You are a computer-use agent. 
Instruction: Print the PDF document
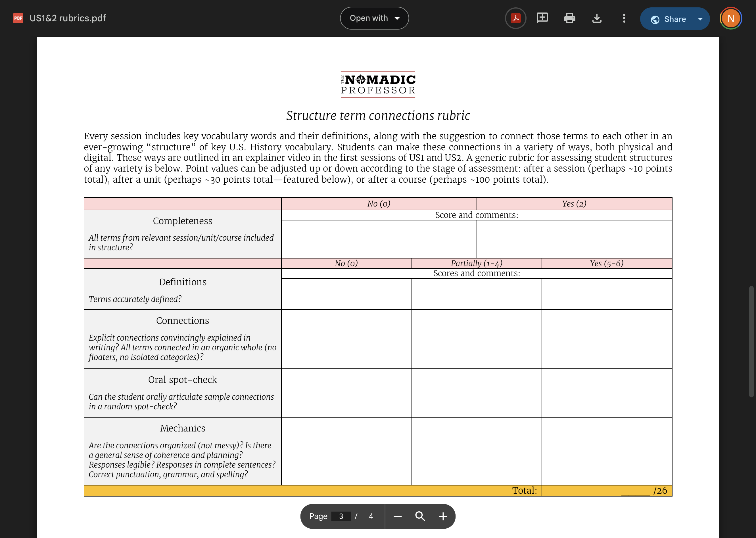click(x=570, y=18)
